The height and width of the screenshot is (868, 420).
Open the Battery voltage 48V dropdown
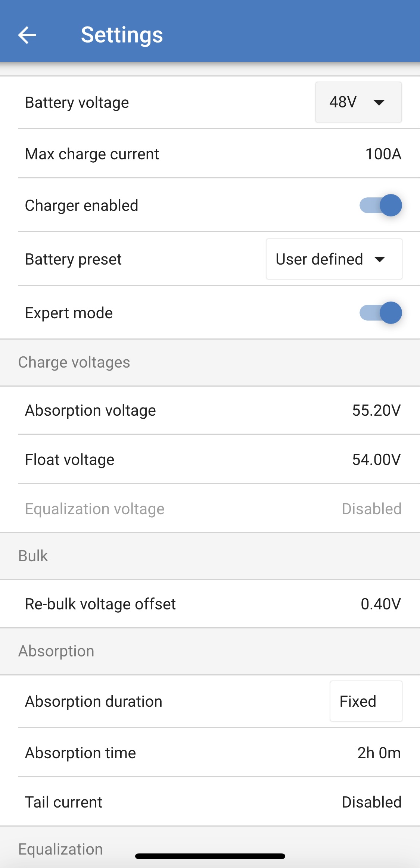[x=358, y=102]
